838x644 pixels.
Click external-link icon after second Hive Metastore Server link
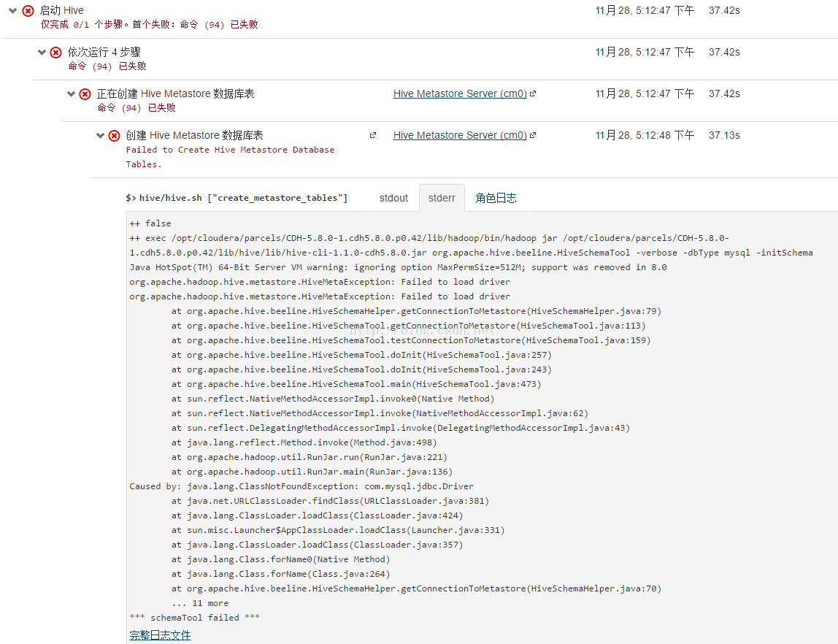pyautogui.click(x=533, y=135)
